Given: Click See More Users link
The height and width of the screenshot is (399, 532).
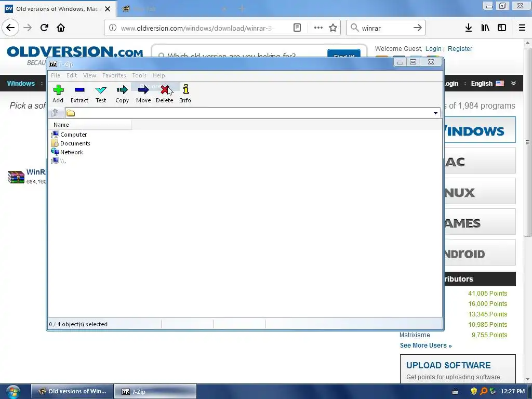Looking at the screenshot, I should pos(426,345).
